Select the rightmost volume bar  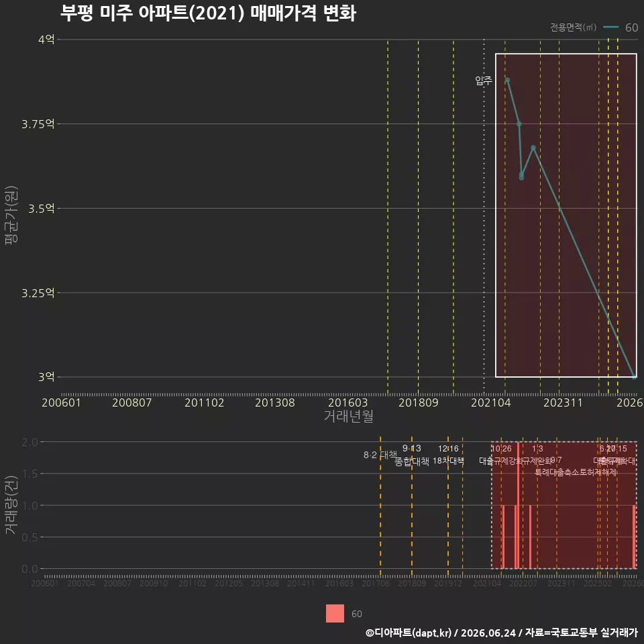634,537
